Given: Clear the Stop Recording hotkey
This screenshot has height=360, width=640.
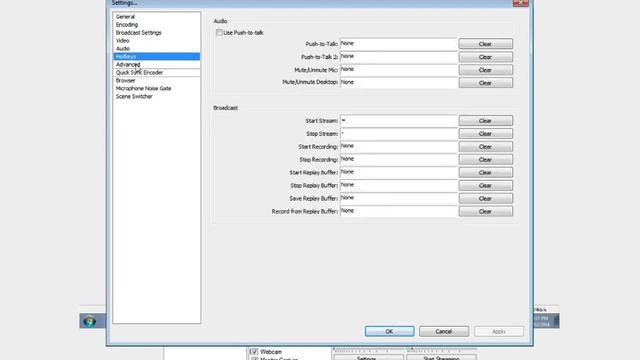Looking at the screenshot, I should pyautogui.click(x=486, y=160).
